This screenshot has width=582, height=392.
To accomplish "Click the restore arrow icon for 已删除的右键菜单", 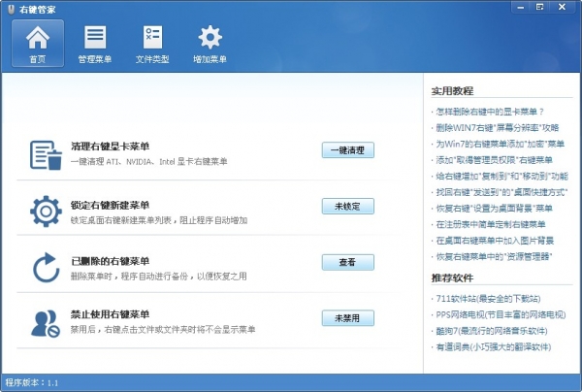I will coord(45,266).
